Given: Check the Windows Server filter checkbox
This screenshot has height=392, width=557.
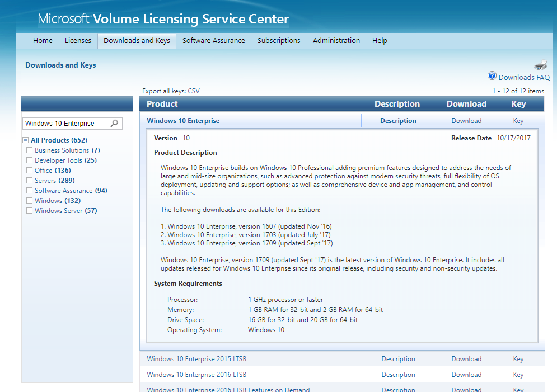Looking at the screenshot, I should (x=30, y=211).
